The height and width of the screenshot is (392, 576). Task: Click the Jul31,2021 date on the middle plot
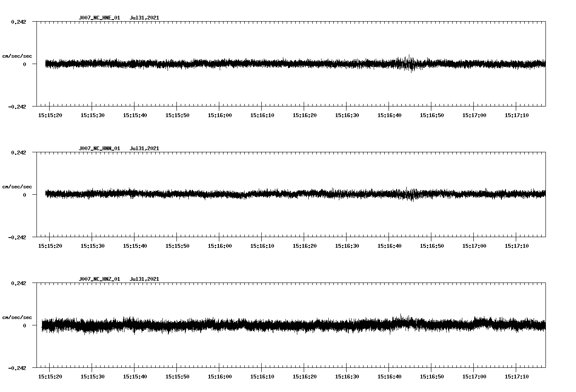[145, 148]
